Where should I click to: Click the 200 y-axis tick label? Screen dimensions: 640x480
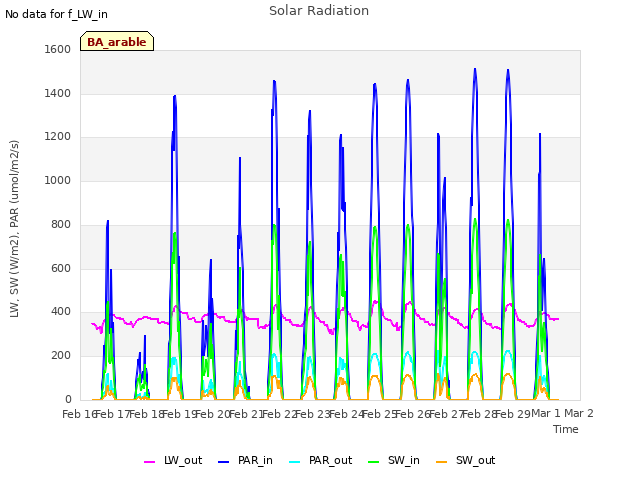tap(61, 356)
